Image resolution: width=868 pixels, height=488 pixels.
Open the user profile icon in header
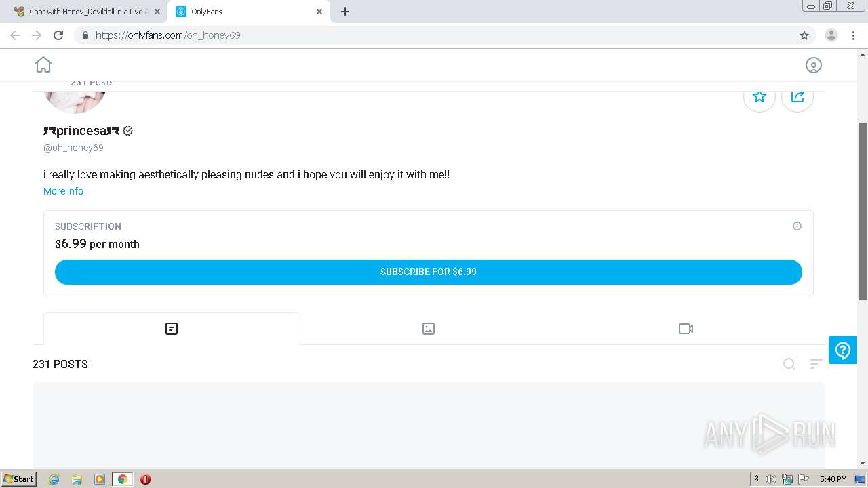coord(813,65)
